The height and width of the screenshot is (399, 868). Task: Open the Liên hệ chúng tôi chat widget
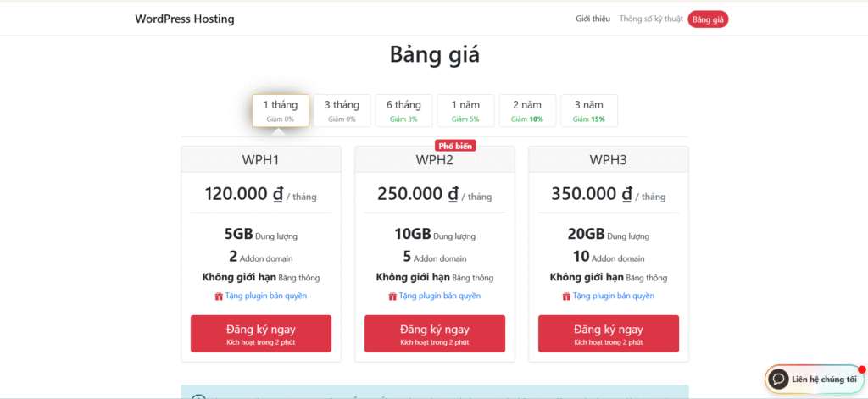pyautogui.click(x=824, y=379)
